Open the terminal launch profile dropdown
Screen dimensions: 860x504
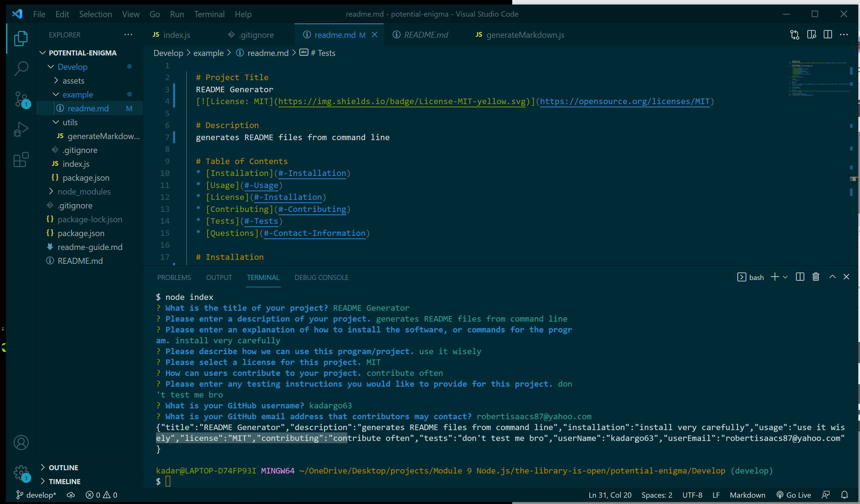[785, 277]
